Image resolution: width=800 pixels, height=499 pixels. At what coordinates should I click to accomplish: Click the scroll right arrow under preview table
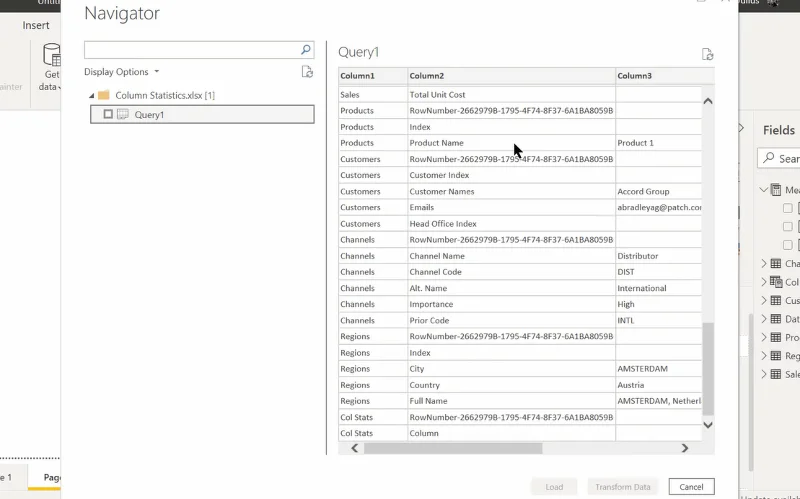[685, 448]
